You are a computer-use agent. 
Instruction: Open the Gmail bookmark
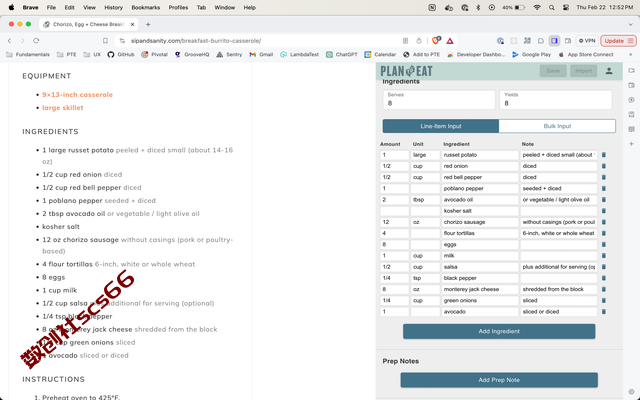coord(261,54)
